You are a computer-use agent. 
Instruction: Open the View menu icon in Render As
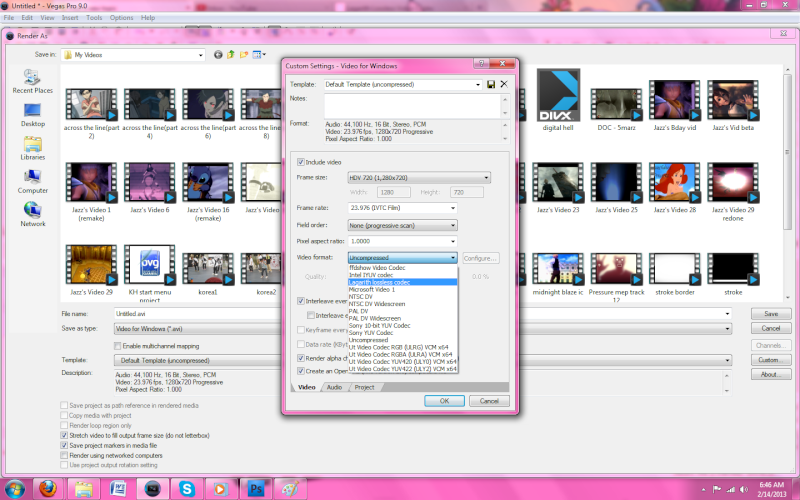259,55
